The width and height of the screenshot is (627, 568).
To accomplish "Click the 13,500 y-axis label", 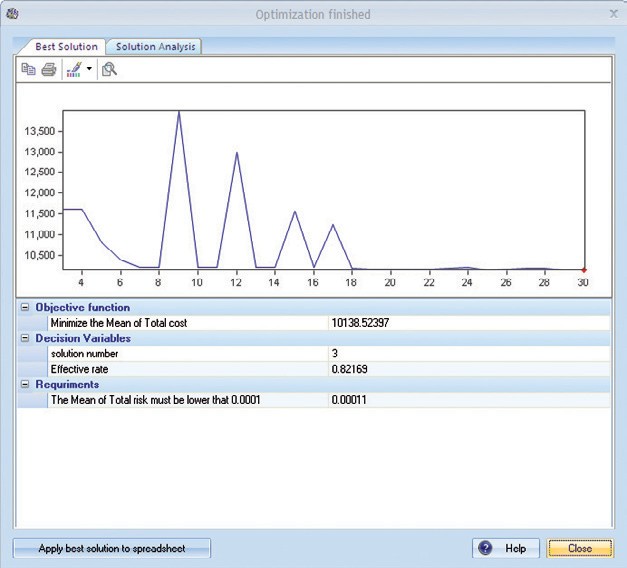I will tap(40, 131).
